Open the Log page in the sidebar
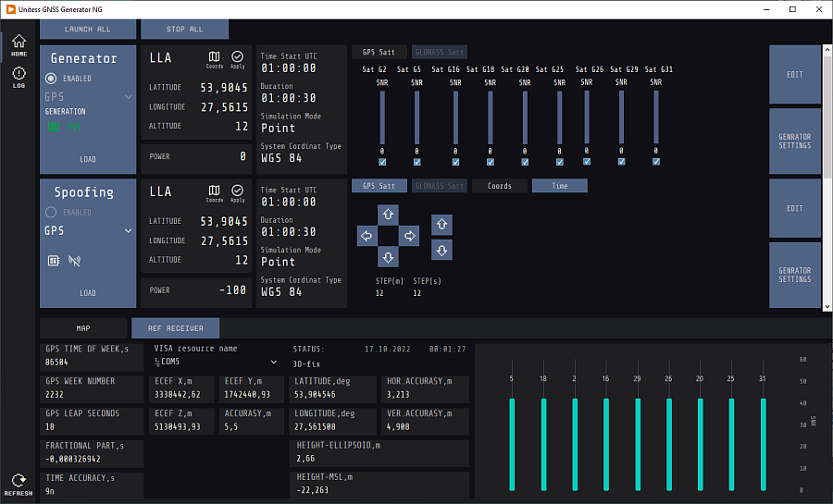 pos(19,77)
